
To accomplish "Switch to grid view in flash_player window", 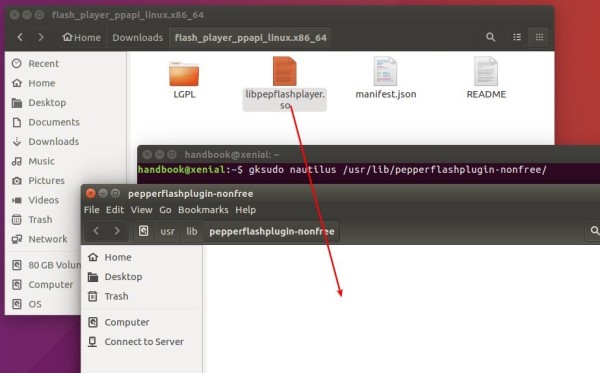I will (x=539, y=37).
